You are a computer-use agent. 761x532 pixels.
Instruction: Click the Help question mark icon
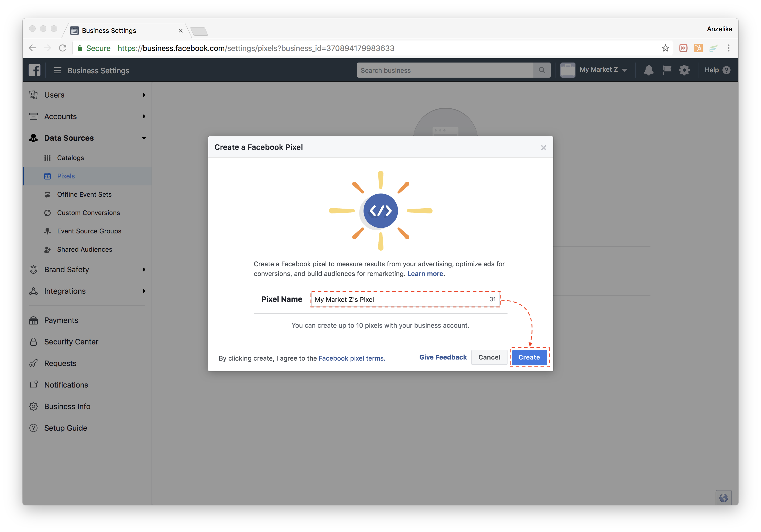726,70
